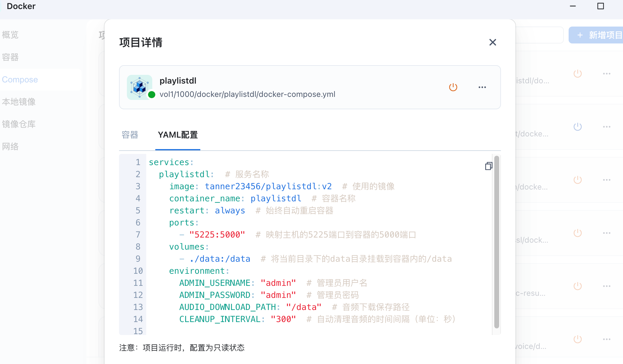Click the search field beside 新增项目
The height and width of the screenshot is (364, 623).
click(539, 35)
